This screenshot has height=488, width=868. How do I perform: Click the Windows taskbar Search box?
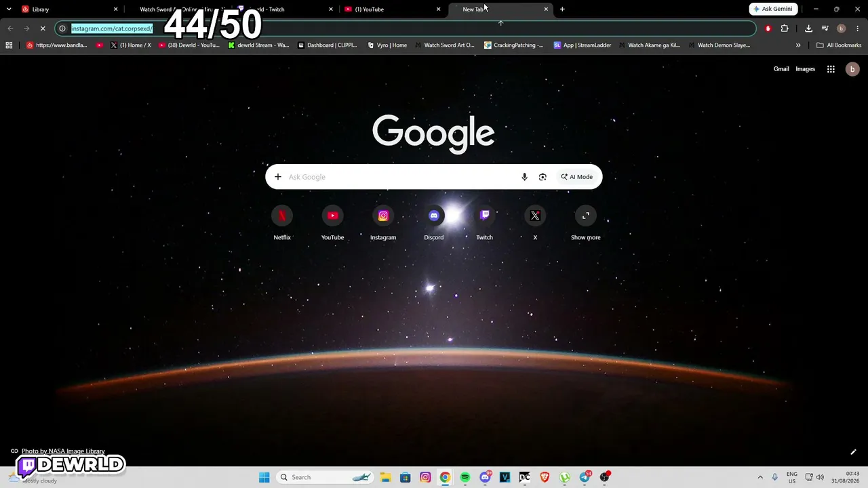tap(325, 477)
